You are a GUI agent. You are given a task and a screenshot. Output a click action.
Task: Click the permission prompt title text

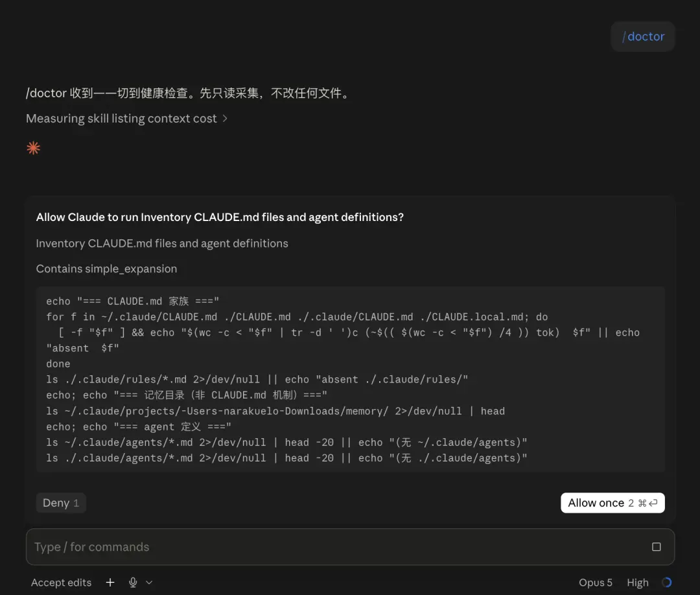(x=220, y=217)
